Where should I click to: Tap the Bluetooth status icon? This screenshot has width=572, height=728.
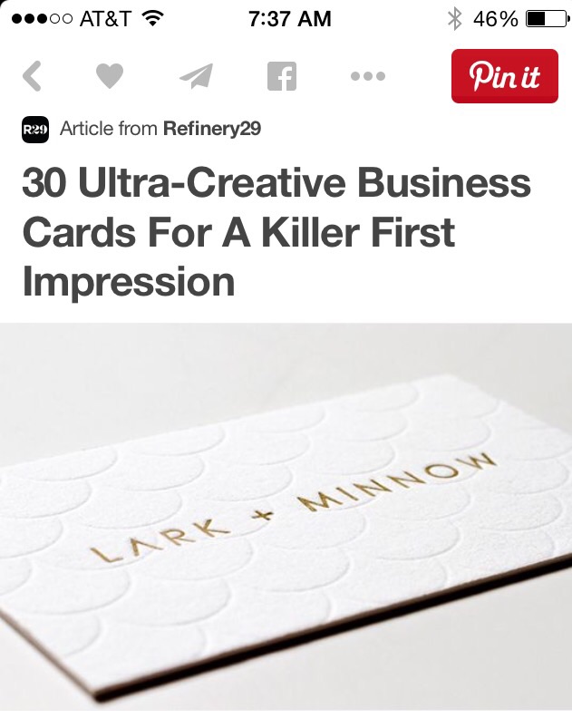tap(454, 18)
